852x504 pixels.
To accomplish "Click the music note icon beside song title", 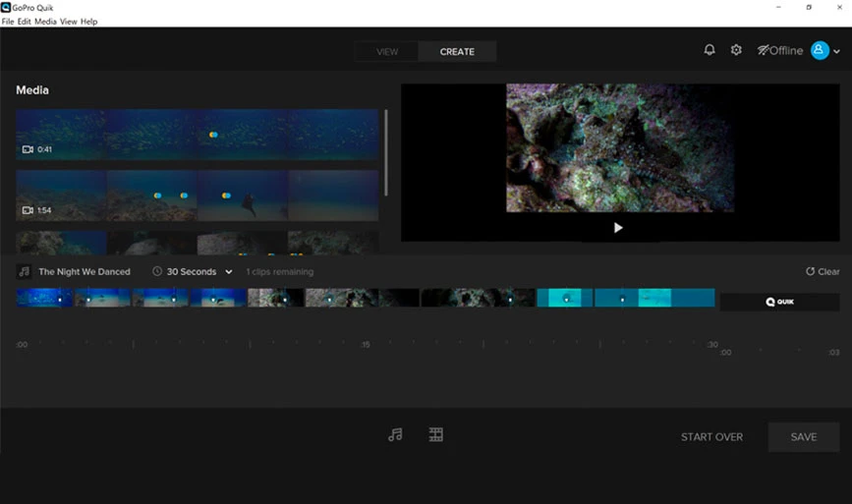I will (x=25, y=271).
